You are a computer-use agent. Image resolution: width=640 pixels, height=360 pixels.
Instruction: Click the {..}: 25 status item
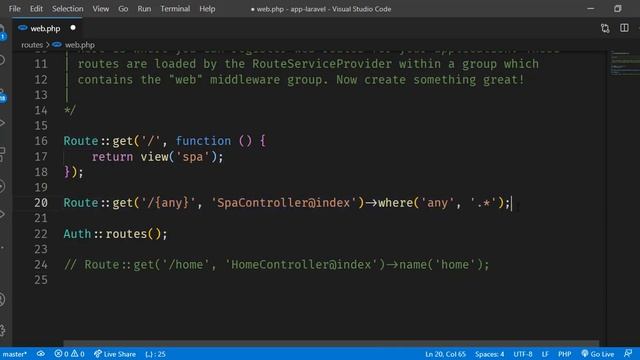[156, 354]
